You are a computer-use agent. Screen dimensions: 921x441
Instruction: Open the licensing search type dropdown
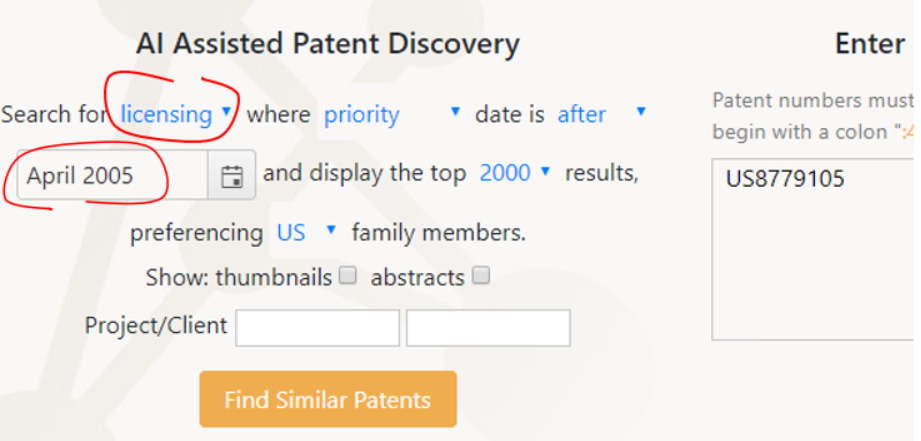[x=176, y=114]
